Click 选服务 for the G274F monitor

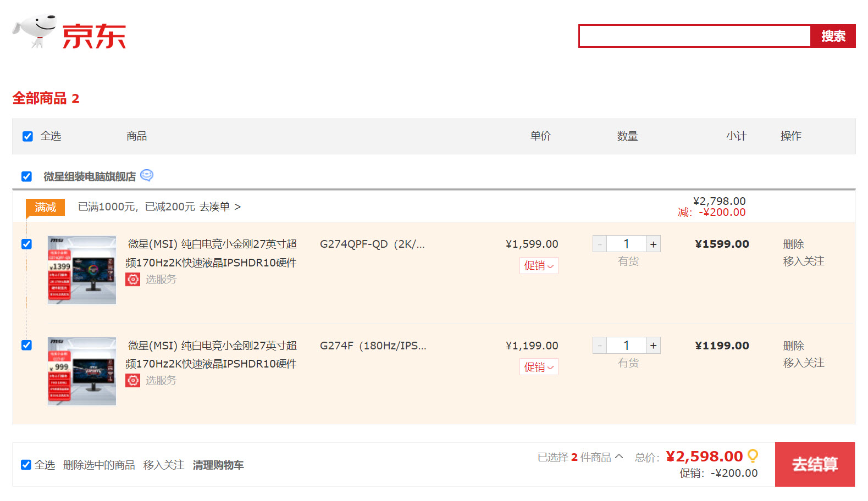tap(161, 380)
